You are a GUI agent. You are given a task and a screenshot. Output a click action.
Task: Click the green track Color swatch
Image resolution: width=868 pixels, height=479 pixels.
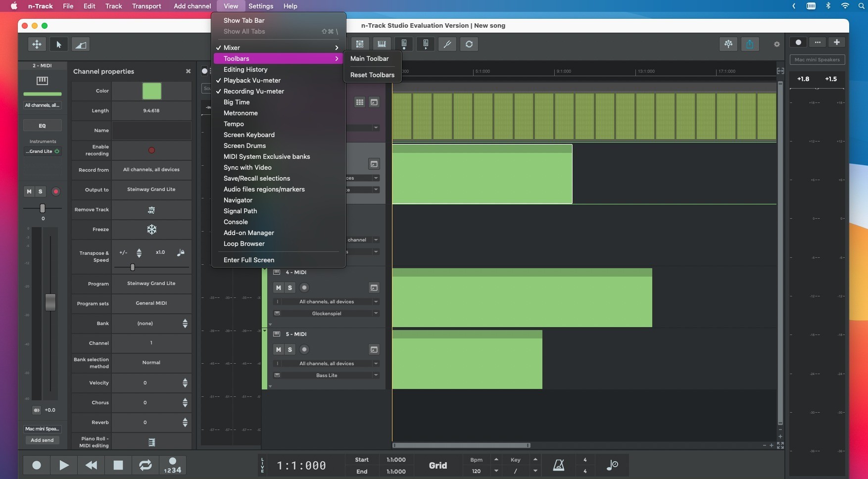click(151, 91)
